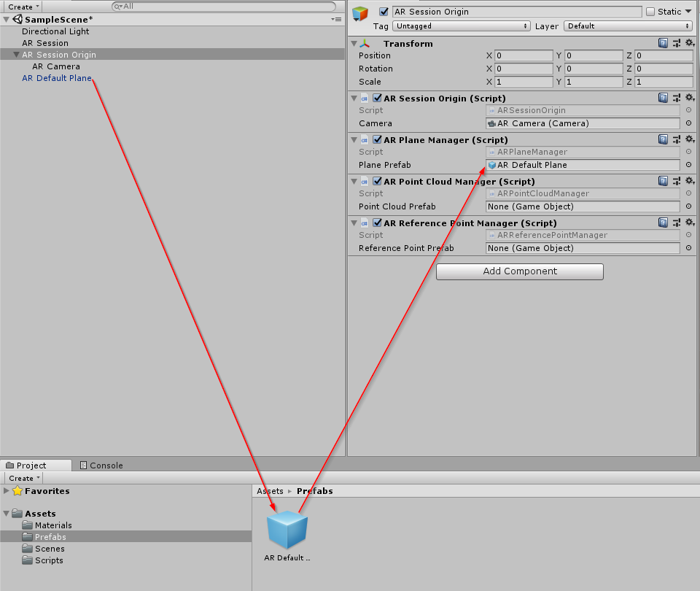Click the GameObject cube icon in Inspector
This screenshot has height=591, width=700.
pyautogui.click(x=360, y=13)
